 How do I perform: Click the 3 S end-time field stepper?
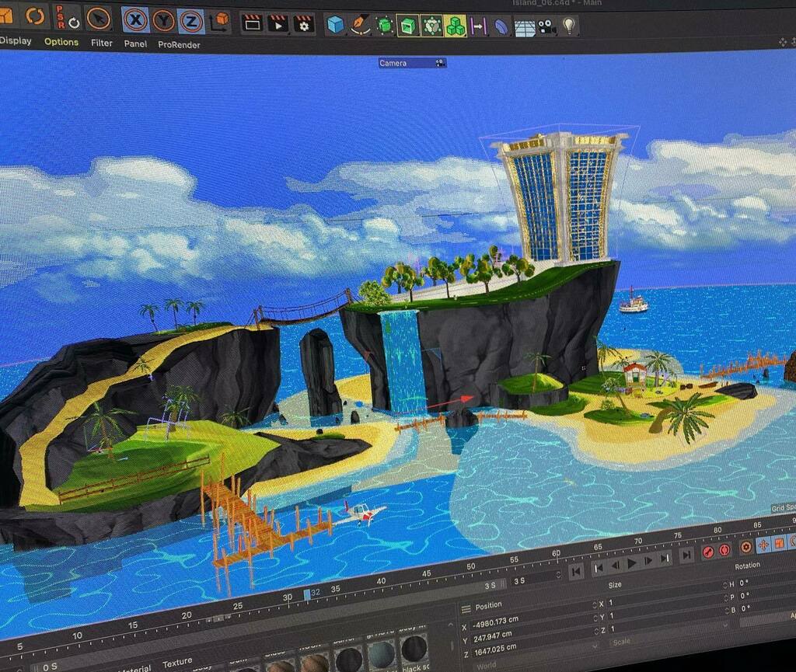pos(559,575)
